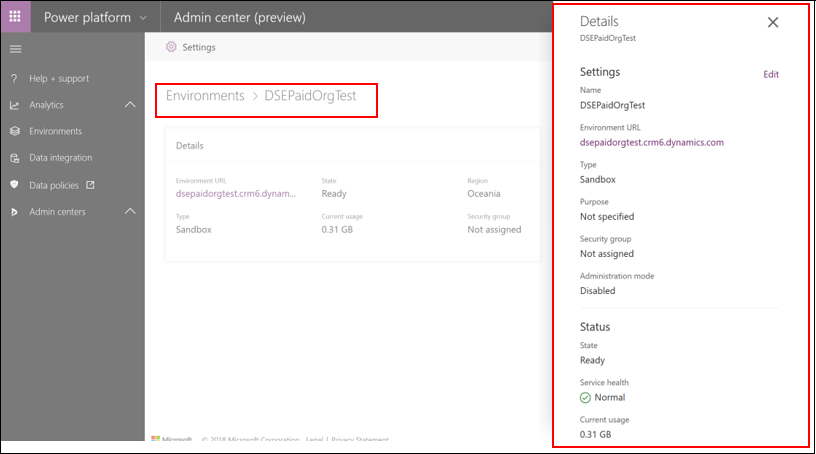Click the Settings gear icon

[171, 47]
